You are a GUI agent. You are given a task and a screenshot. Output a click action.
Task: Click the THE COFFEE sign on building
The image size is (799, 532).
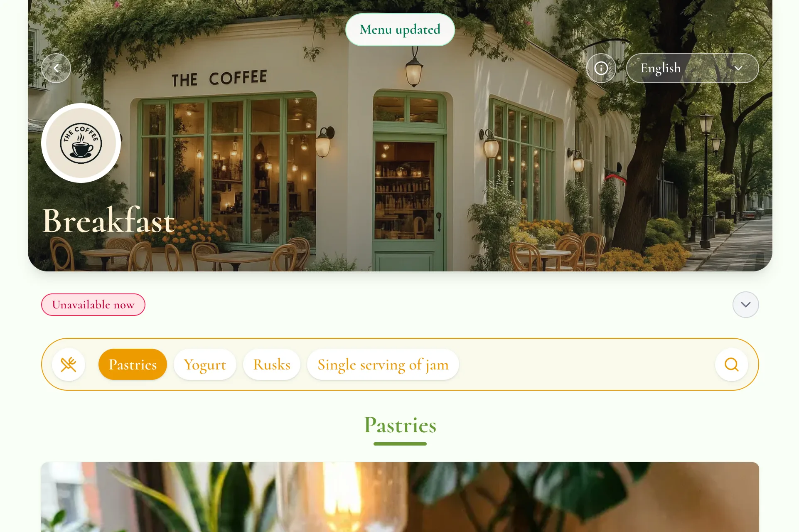pyautogui.click(x=219, y=78)
